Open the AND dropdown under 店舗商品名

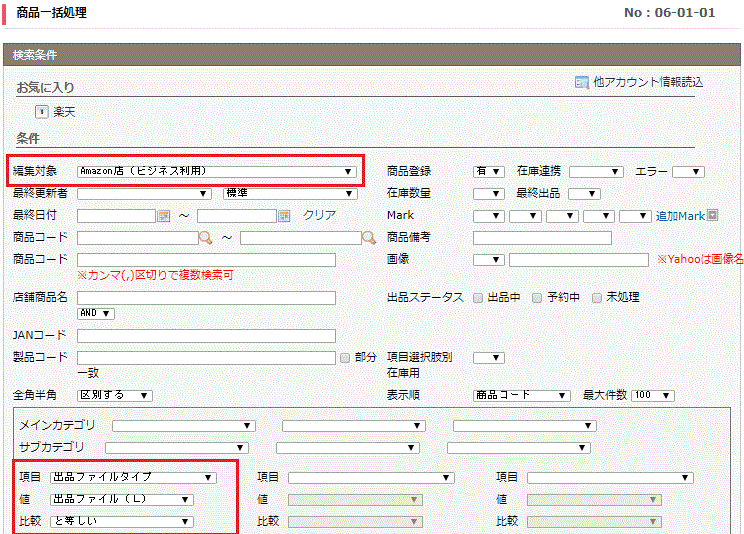coord(95,313)
